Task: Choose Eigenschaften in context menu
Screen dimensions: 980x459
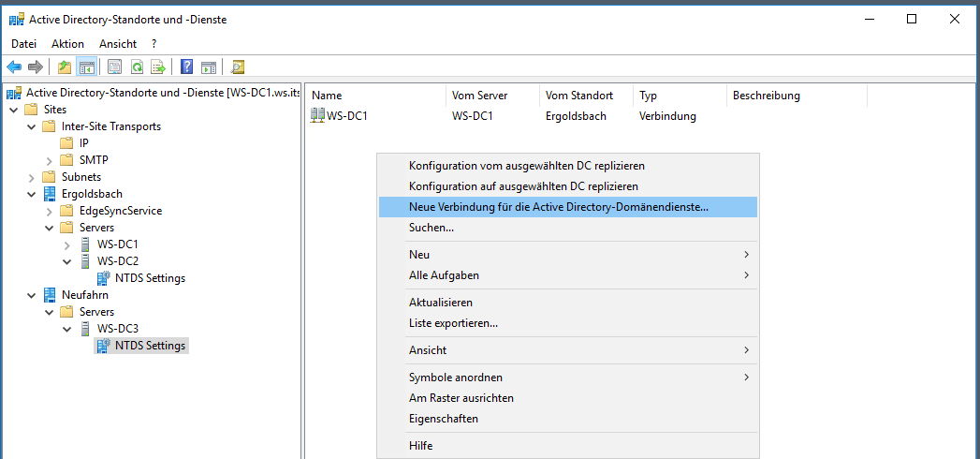Action: point(568,419)
